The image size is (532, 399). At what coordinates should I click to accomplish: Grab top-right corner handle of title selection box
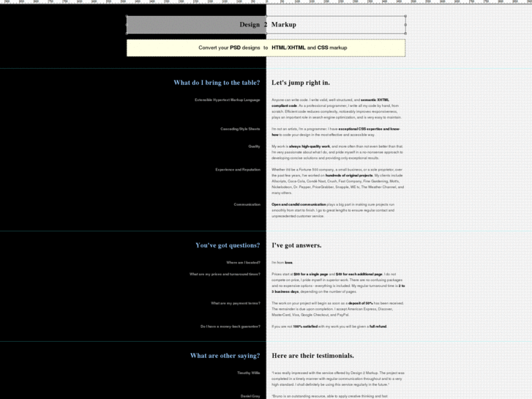tap(405, 16)
